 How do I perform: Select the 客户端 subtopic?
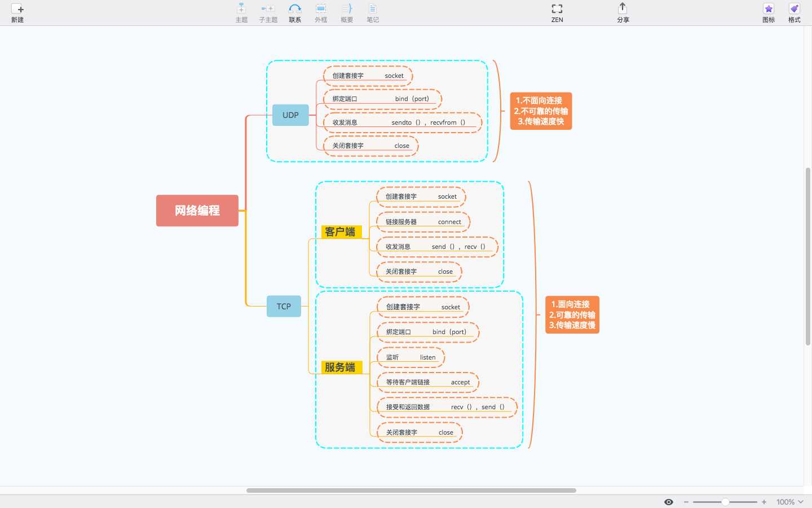pos(341,232)
